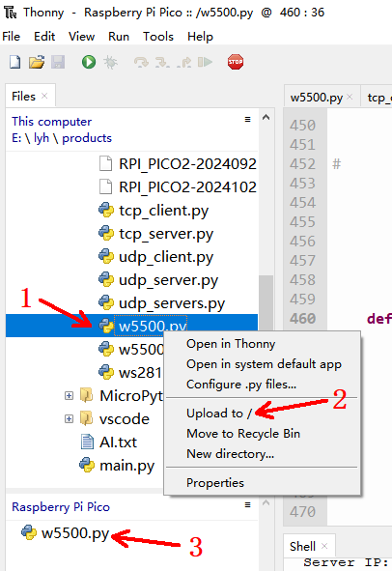Click the Resume debugging icon
392x571 pixels.
point(205,62)
